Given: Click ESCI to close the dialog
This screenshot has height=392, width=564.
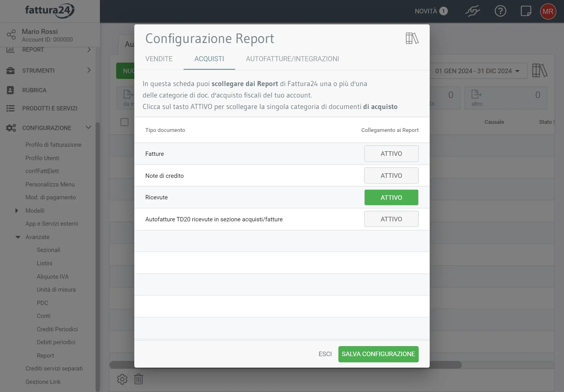Looking at the screenshot, I should pyautogui.click(x=325, y=354).
